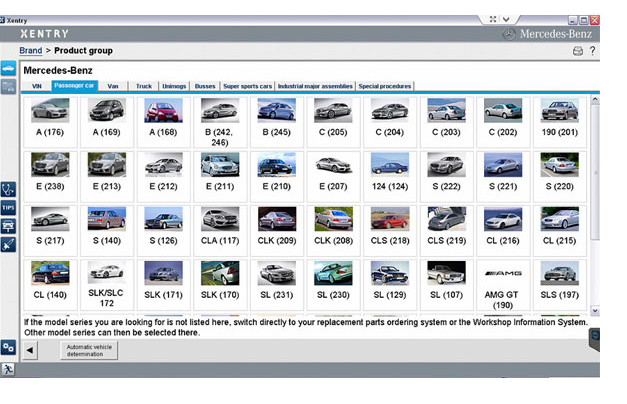Select the S (220) model series
The image size is (627, 404).
pos(560,176)
